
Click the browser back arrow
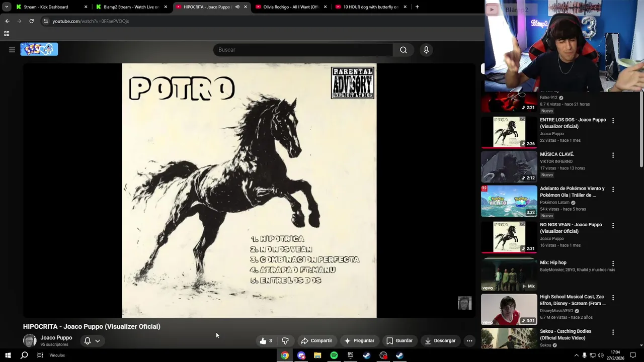[7, 21]
